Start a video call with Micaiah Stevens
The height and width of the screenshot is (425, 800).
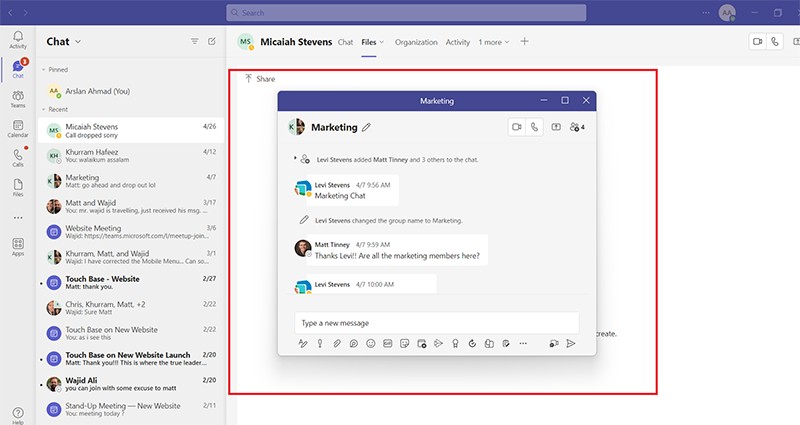click(758, 42)
